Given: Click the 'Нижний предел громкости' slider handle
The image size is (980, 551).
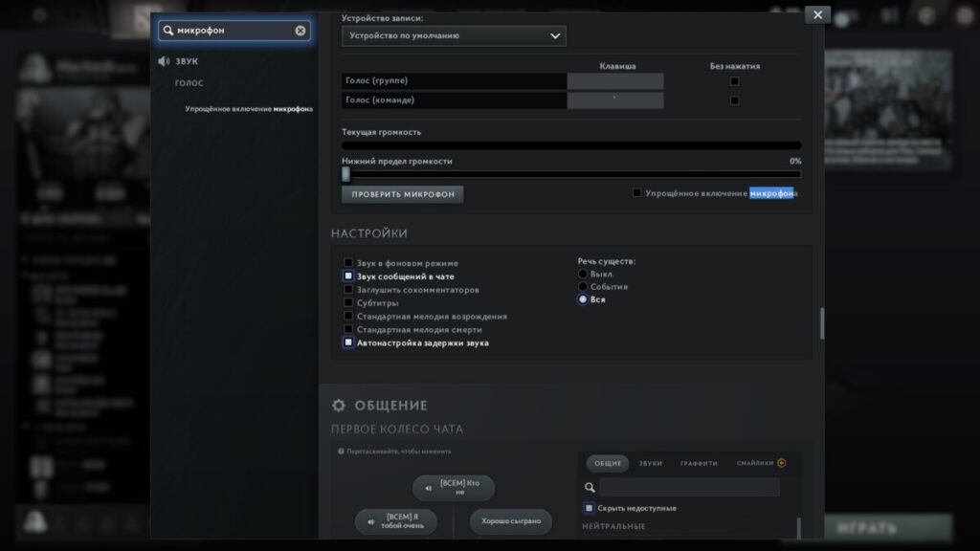Looking at the screenshot, I should pyautogui.click(x=345, y=174).
